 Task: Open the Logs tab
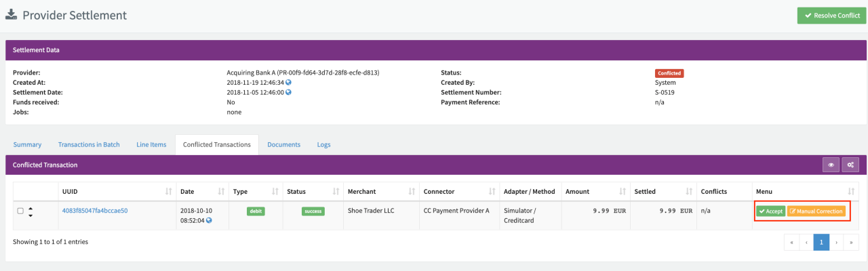(x=324, y=144)
